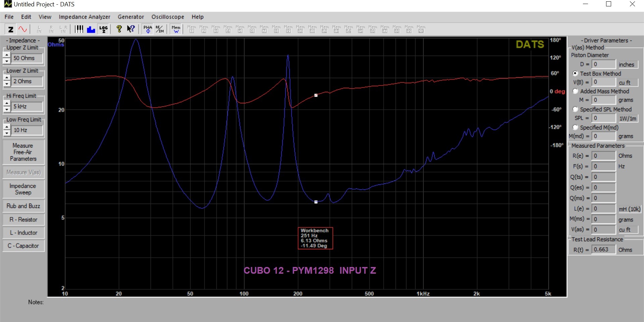
Task: Open the File menu
Action: click(9, 17)
